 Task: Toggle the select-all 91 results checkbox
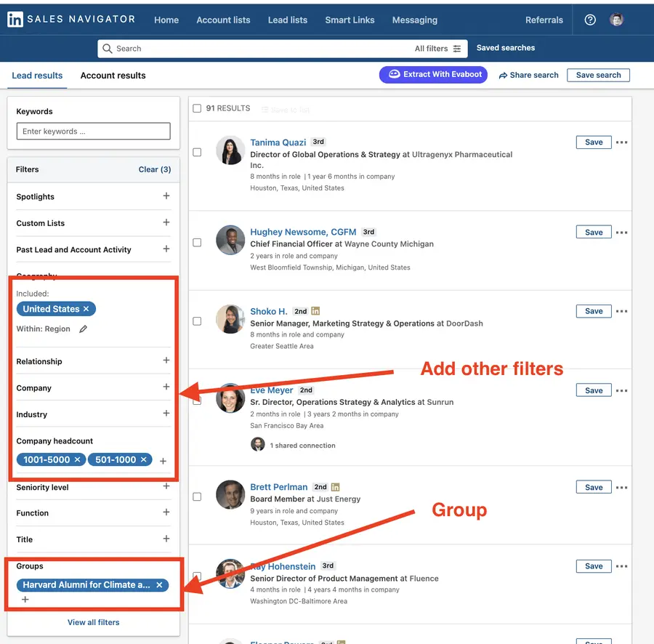[197, 108]
